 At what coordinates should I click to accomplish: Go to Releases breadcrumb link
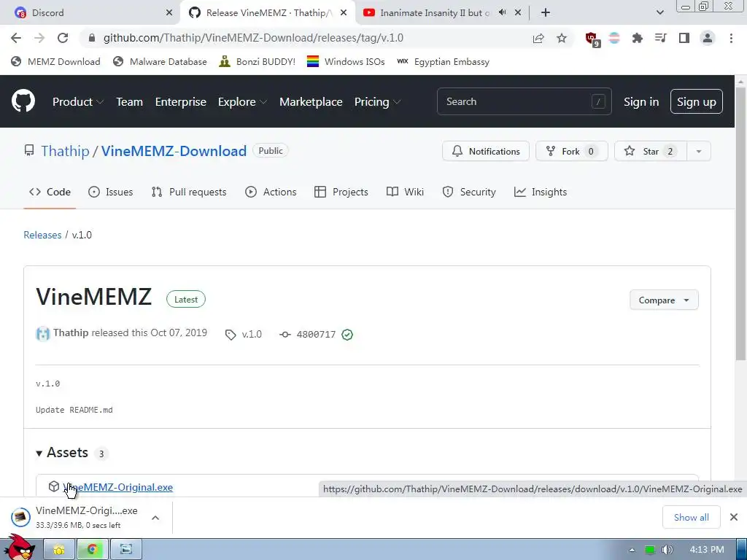point(42,235)
